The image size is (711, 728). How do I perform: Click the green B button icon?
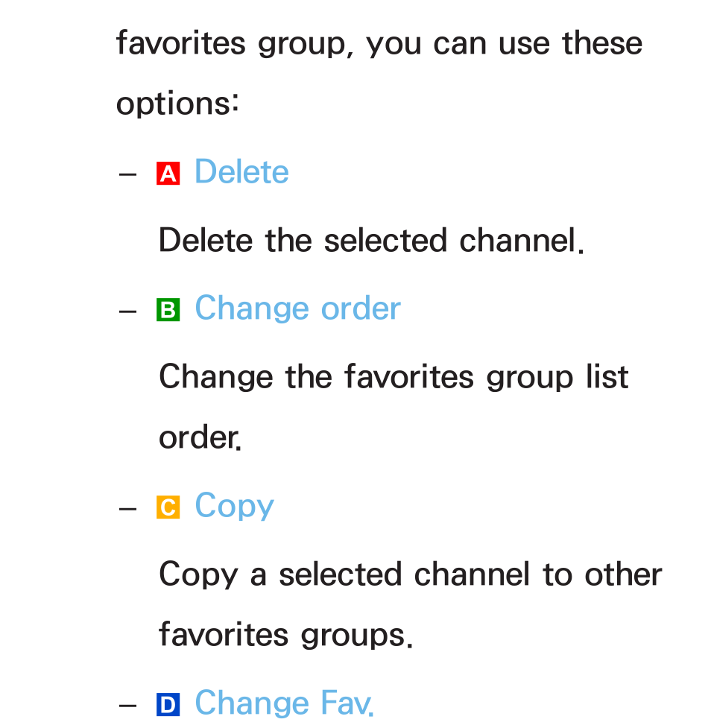click(x=168, y=310)
